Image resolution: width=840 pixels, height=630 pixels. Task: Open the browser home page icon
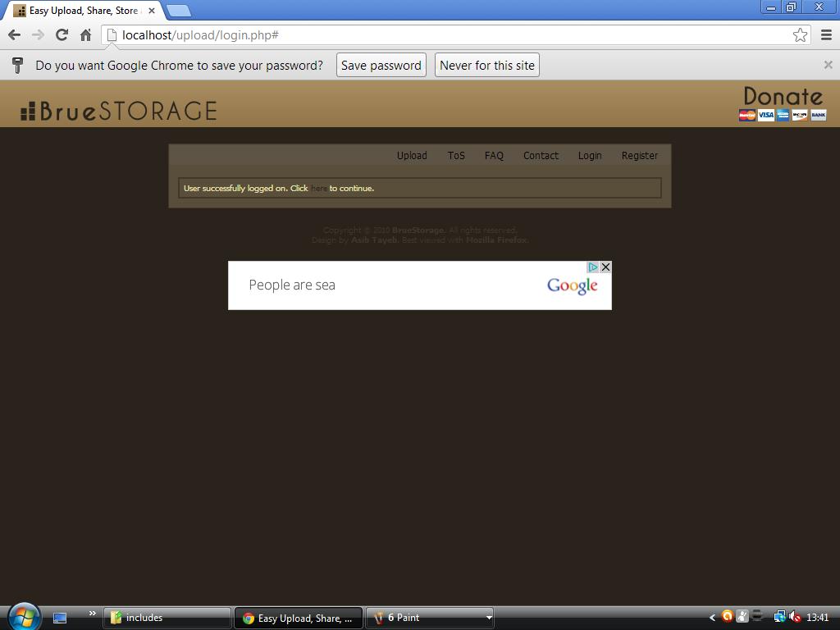click(85, 35)
